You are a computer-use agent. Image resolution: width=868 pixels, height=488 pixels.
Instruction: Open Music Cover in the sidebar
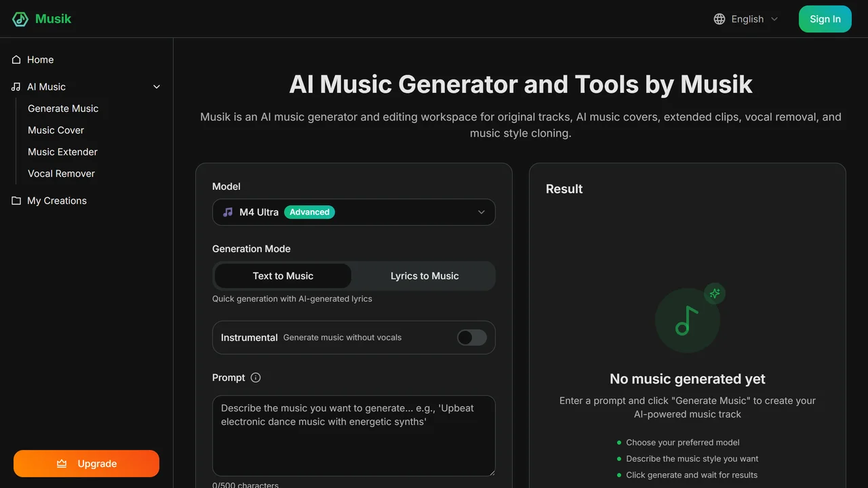[x=56, y=130]
